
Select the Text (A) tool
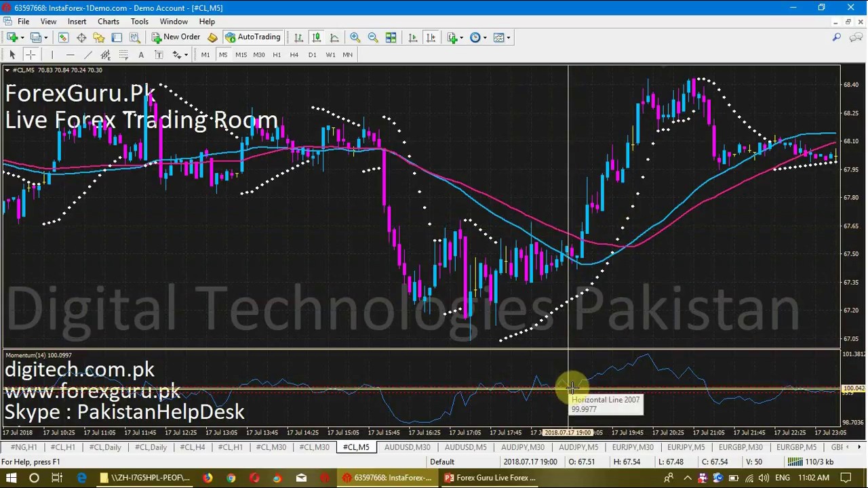[141, 54]
